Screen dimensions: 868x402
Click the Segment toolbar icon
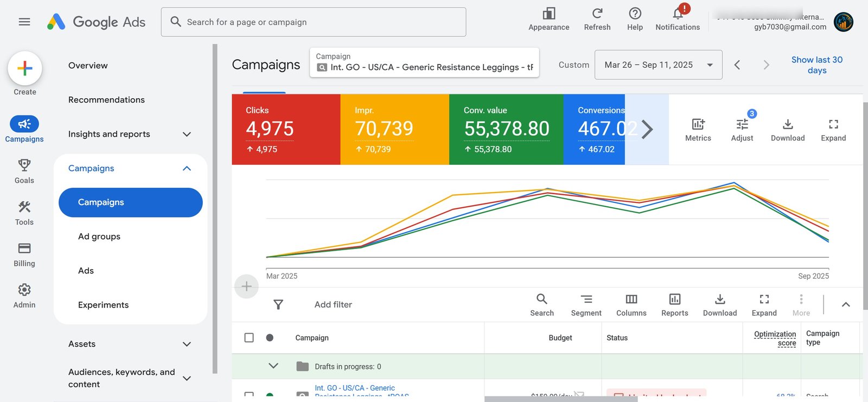(586, 299)
